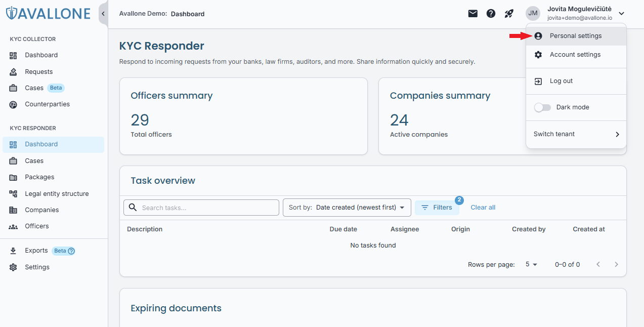This screenshot has width=644, height=327.
Task: Click the Counterparties globe icon
Action: tap(14, 104)
